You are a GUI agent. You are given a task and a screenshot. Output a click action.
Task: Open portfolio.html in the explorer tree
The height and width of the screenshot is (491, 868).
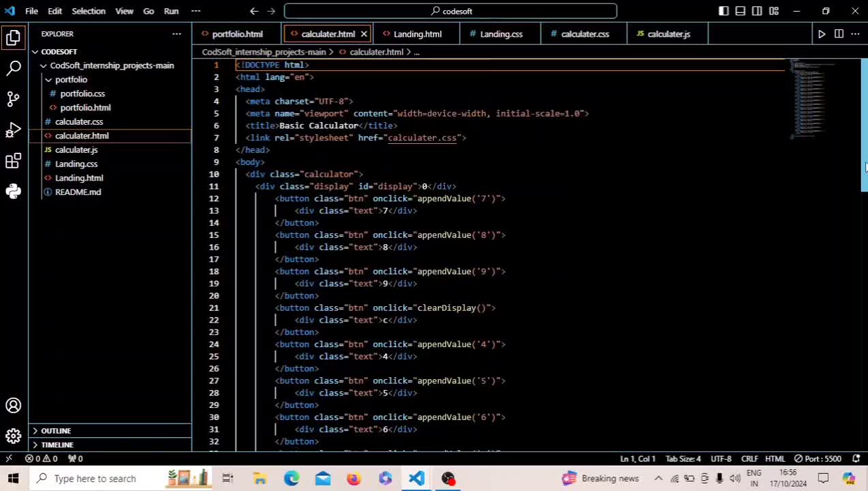pos(109,107)
